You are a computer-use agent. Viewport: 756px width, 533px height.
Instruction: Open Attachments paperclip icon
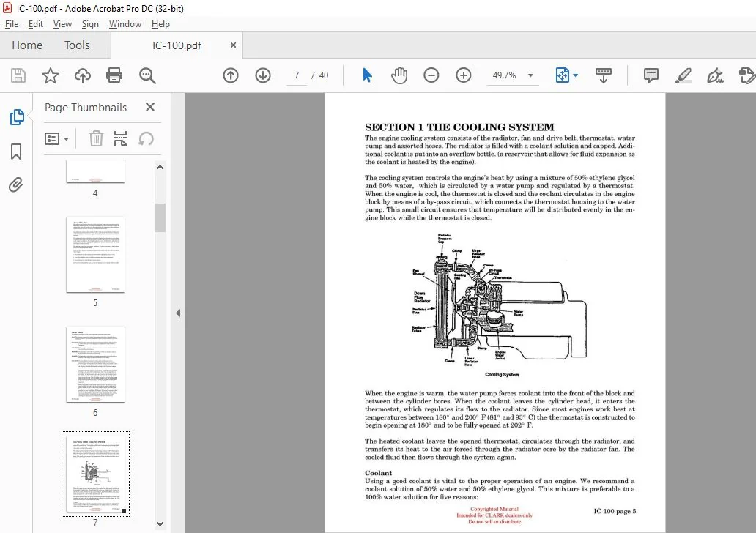pyautogui.click(x=16, y=184)
